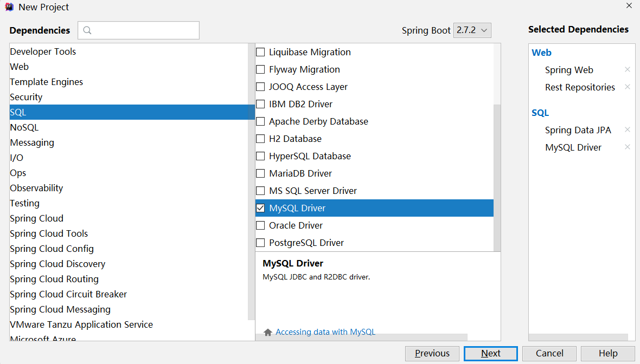Open the Ops category
This screenshot has width=640, height=364.
(x=129, y=173)
